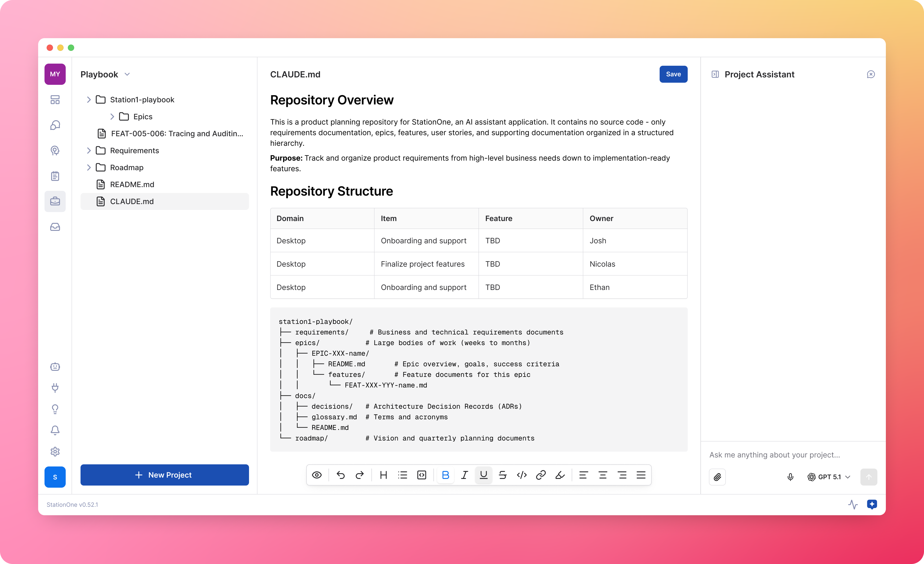
Task: Focus the project assistant message field
Action: tap(788, 455)
